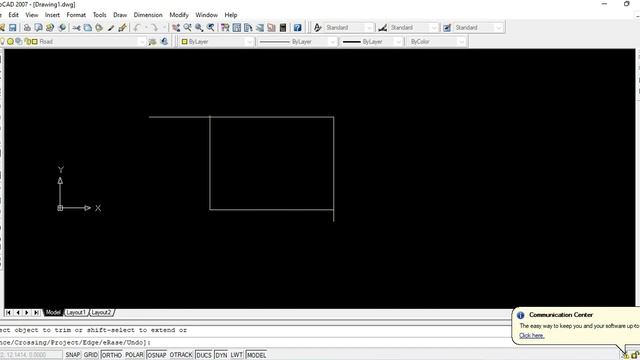640x360 pixels.
Task: Open the Block Editor icon
Action: (122, 28)
